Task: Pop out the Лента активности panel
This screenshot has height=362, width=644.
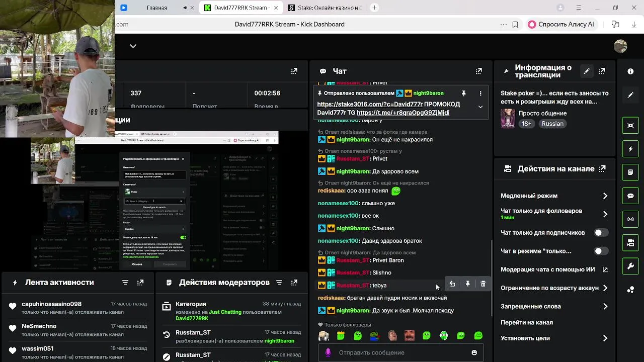Action: (140, 283)
